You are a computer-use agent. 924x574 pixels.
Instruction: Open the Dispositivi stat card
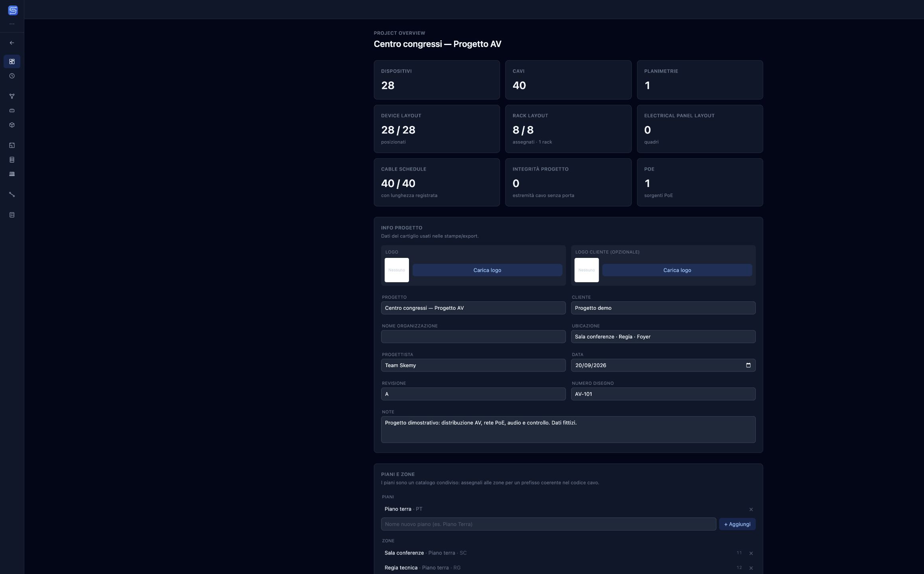436,80
